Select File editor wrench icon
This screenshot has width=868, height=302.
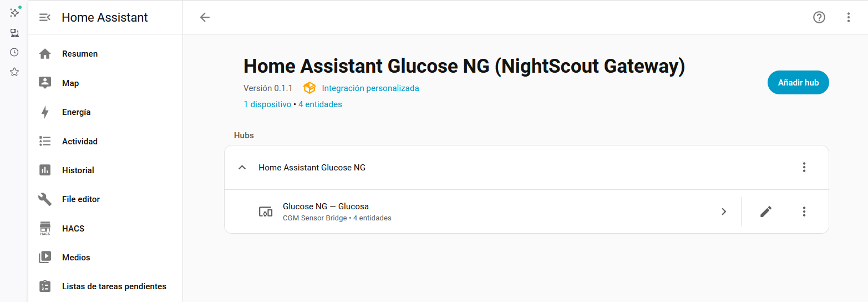[45, 199]
